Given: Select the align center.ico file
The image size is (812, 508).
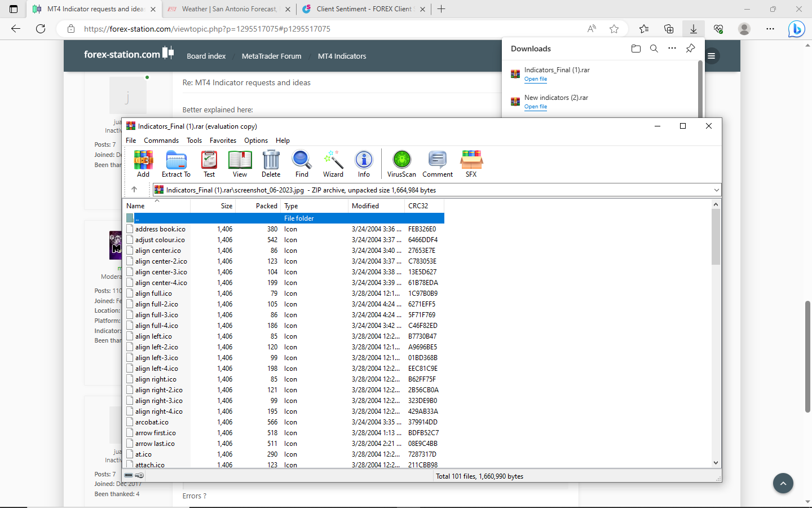Looking at the screenshot, I should (x=158, y=251).
